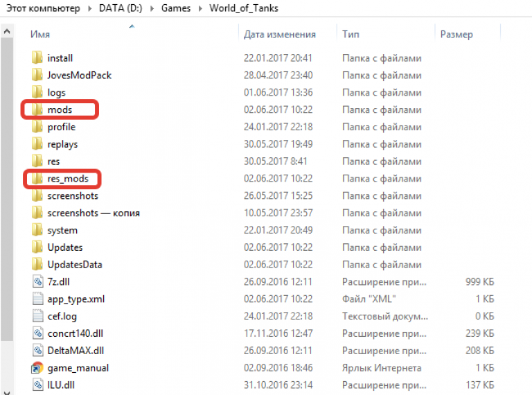The width and height of the screenshot is (532, 395).
Task: Click the mods folder icon
Action: pyautogui.click(x=37, y=109)
